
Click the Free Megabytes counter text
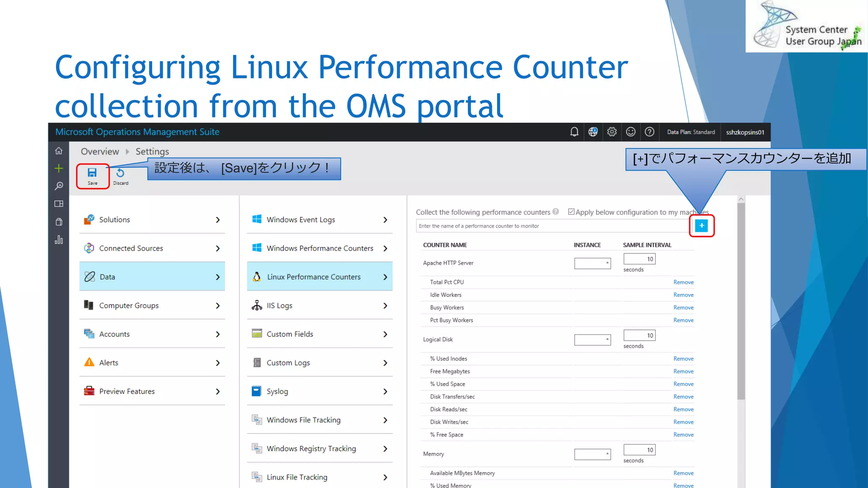coord(450,371)
